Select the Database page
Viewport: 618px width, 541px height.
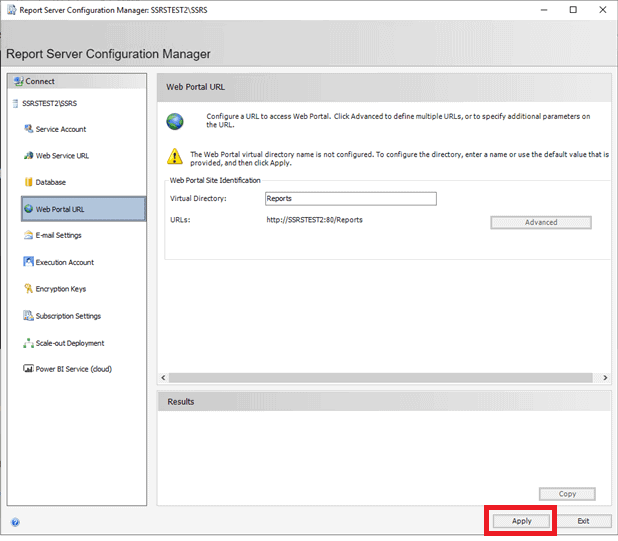50,182
